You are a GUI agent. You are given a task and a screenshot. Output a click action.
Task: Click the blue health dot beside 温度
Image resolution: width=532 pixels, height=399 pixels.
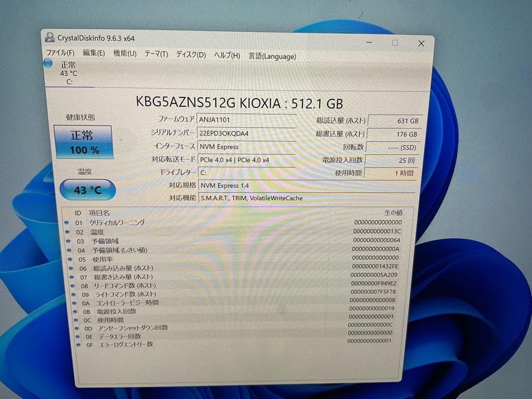67,232
